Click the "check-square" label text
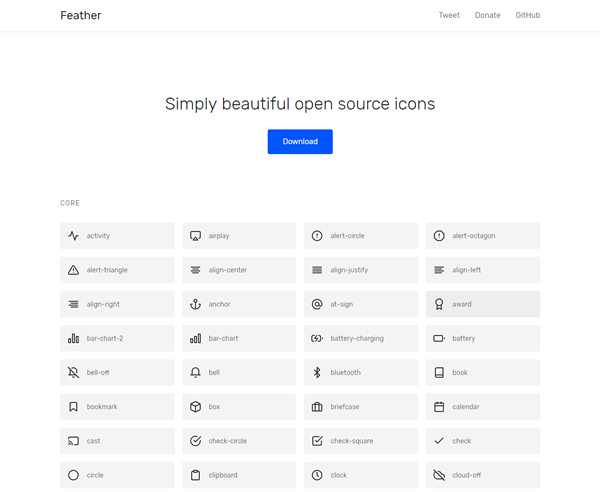Viewport: 600px width, 492px height. point(352,441)
